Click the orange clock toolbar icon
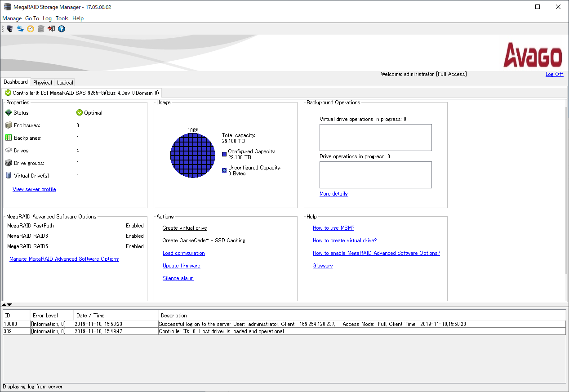The height and width of the screenshot is (392, 569). tap(31, 29)
